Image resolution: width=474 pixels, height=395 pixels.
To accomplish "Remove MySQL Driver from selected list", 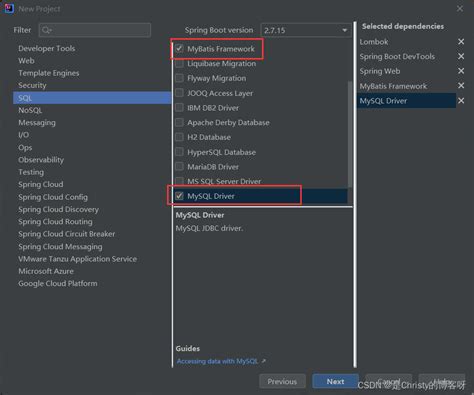I will (x=461, y=100).
